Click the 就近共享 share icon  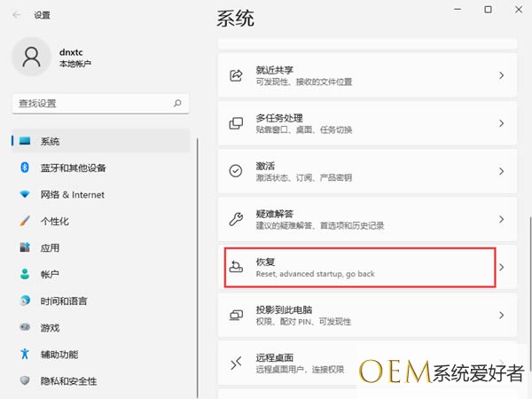pos(236,75)
